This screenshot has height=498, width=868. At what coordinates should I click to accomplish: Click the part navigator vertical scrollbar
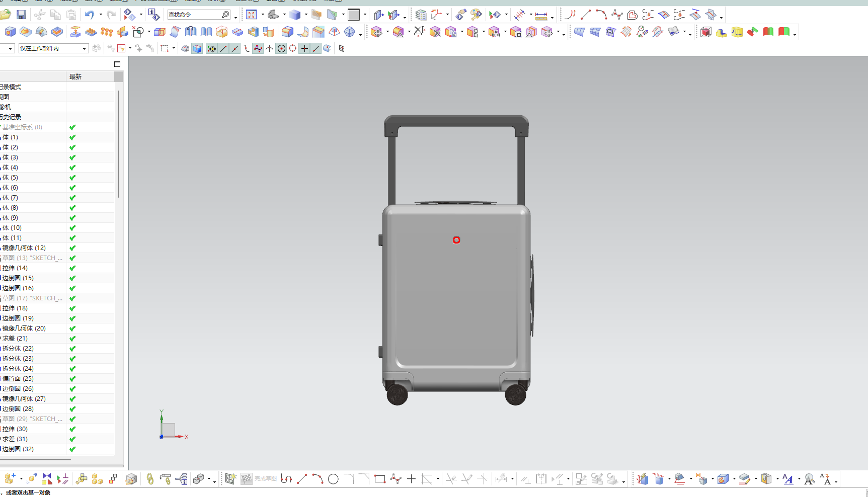119,144
